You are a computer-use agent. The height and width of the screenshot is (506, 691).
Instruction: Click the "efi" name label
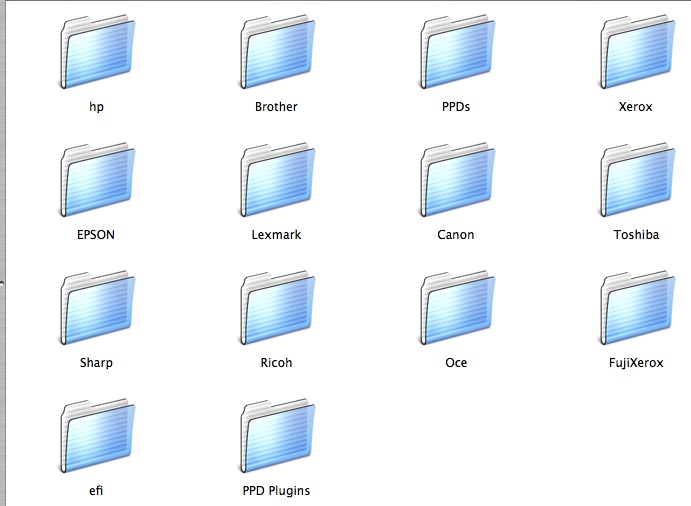[96, 490]
